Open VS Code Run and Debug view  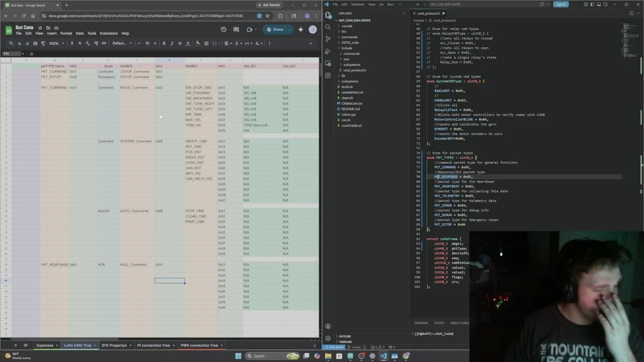pyautogui.click(x=328, y=51)
